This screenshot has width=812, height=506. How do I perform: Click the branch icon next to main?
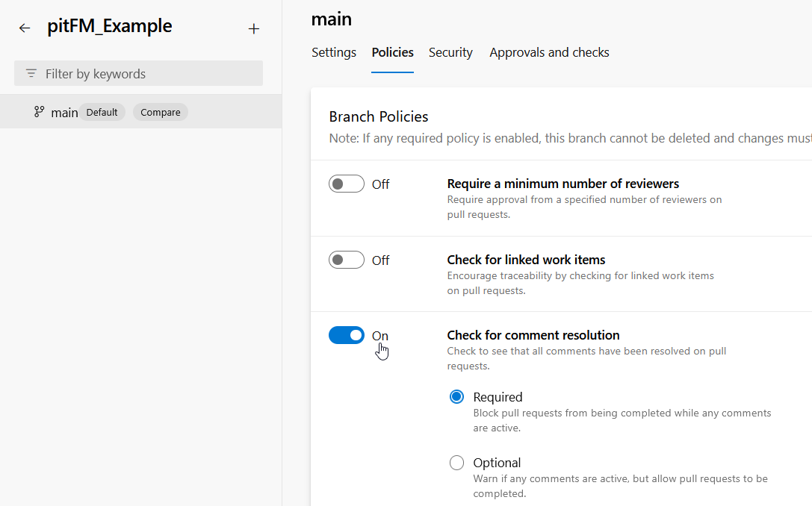click(x=38, y=112)
